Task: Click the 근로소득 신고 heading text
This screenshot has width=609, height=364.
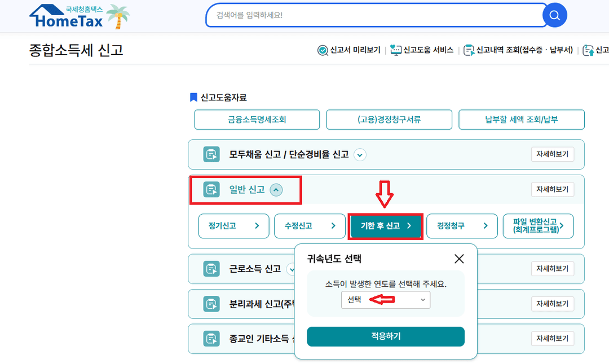Action: coord(255,269)
